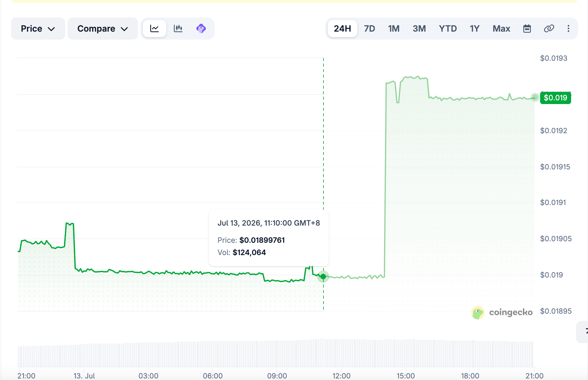Switch to candlestick chart view

(178, 29)
